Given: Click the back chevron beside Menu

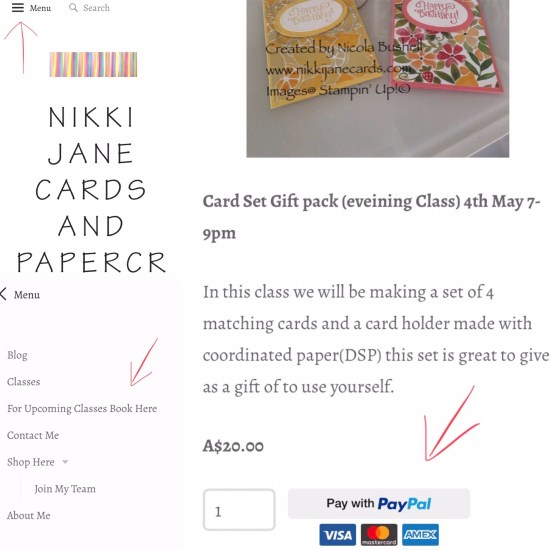Looking at the screenshot, I should pos(4,294).
